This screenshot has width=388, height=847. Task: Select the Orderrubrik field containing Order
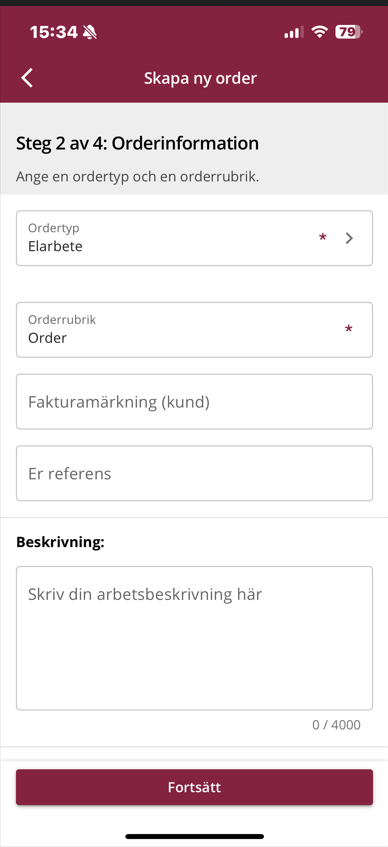pyautogui.click(x=195, y=330)
